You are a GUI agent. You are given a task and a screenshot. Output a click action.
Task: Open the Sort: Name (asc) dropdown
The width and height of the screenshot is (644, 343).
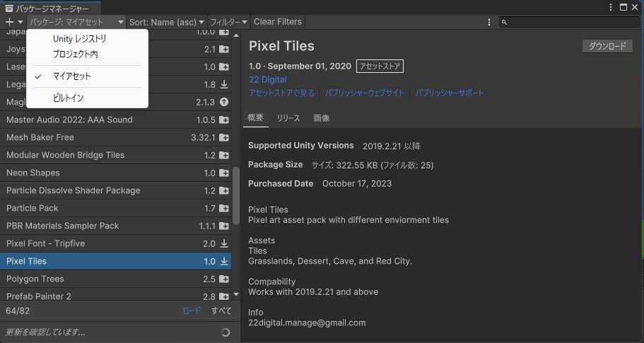pos(167,22)
